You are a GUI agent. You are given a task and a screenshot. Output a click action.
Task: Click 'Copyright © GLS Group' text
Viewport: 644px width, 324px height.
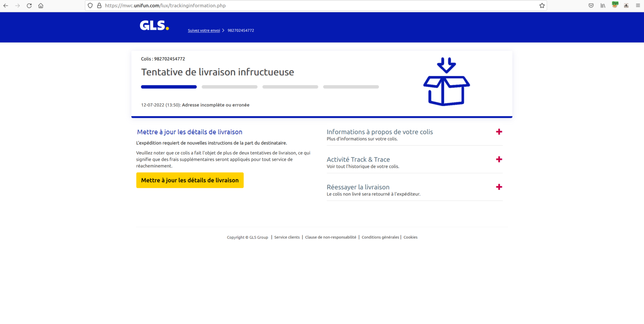[247, 237]
